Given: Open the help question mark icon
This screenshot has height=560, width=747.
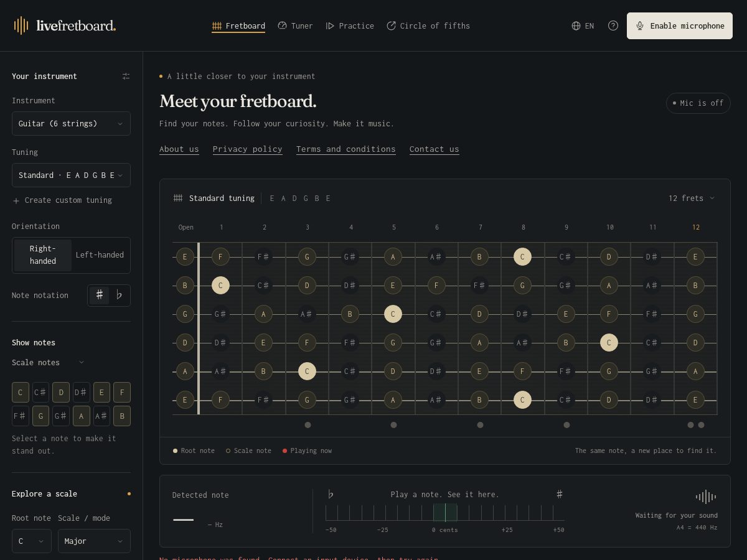Looking at the screenshot, I should tap(613, 26).
